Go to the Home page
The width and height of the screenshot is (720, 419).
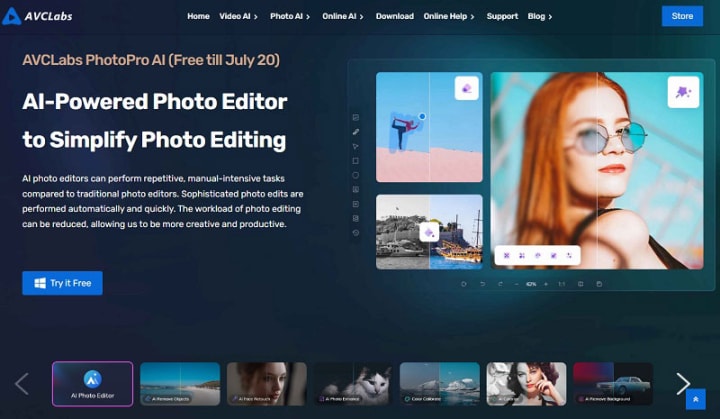[198, 16]
